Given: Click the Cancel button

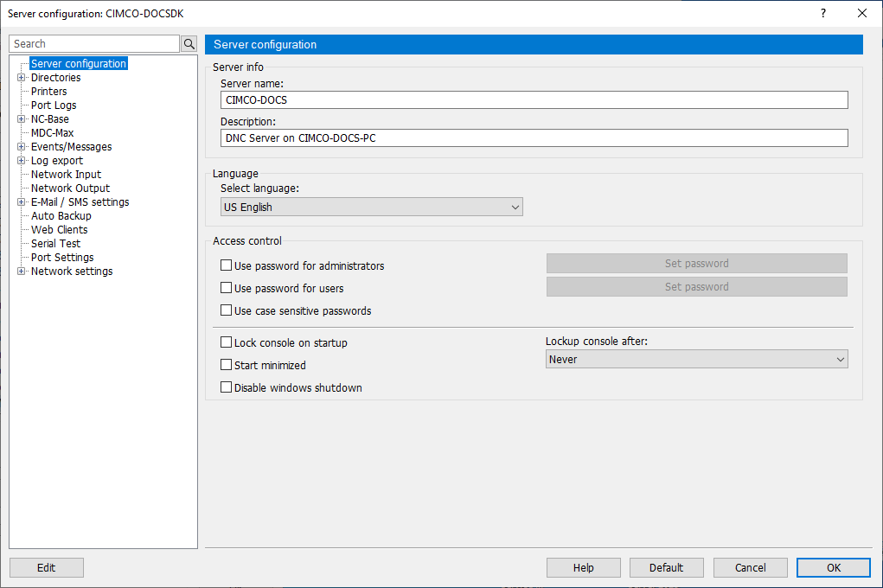Looking at the screenshot, I should (750, 568).
